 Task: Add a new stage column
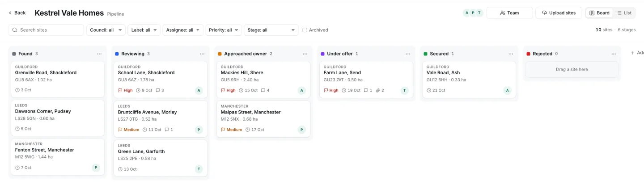pos(636,53)
